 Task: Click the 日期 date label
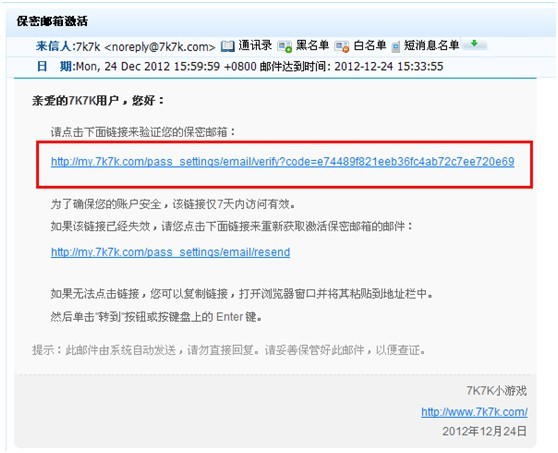click(x=54, y=66)
